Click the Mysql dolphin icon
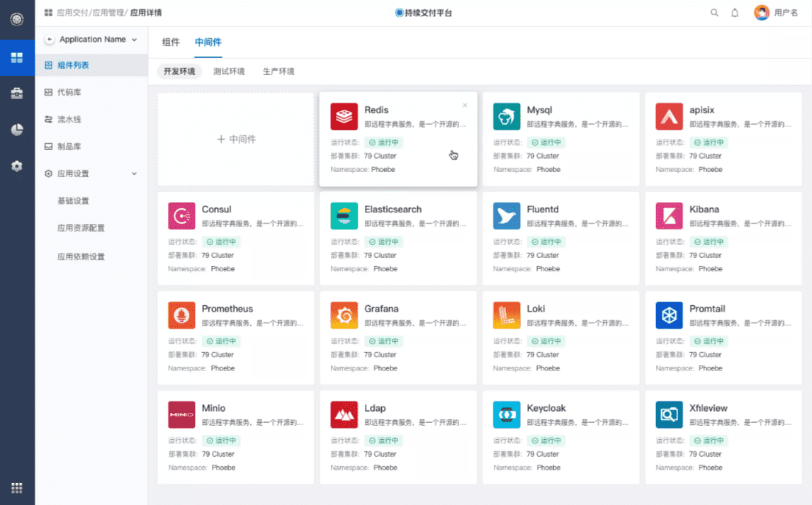812x505 pixels. (507, 116)
